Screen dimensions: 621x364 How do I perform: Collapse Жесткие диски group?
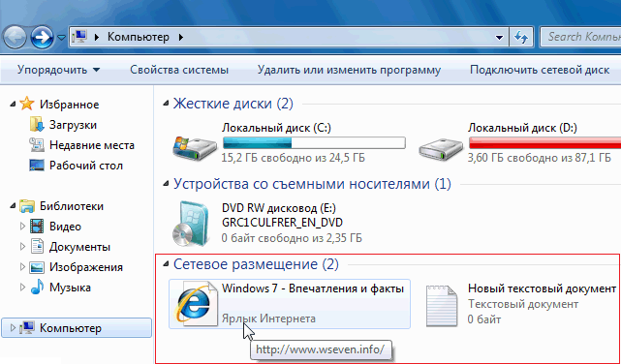[166, 104]
